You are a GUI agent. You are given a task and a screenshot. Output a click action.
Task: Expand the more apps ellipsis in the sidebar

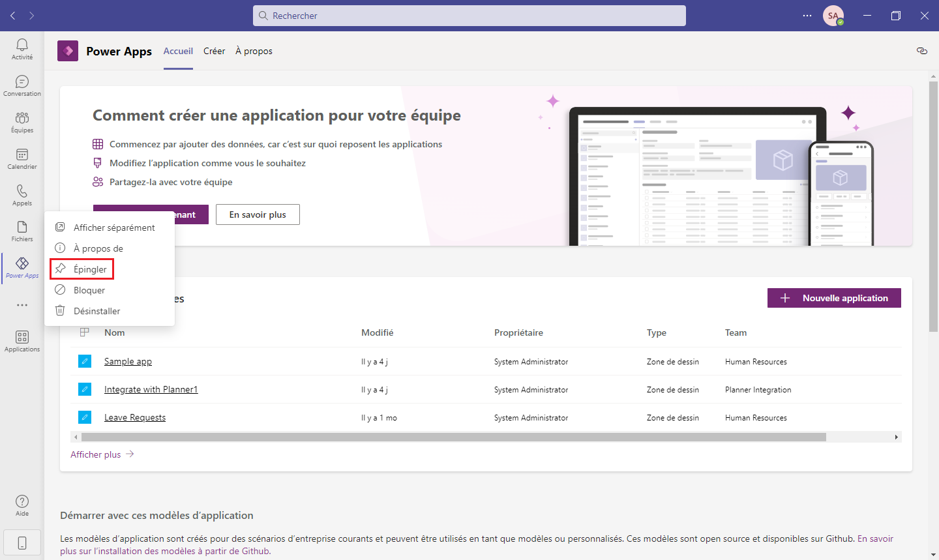coord(22,304)
